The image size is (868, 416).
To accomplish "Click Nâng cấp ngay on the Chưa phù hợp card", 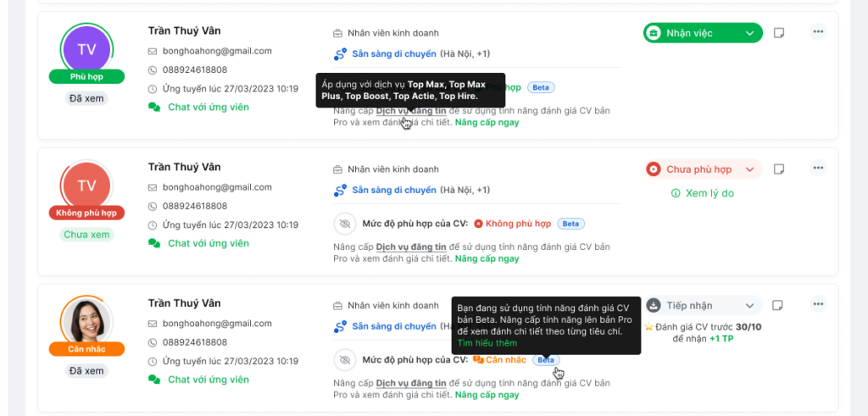I will [487, 258].
